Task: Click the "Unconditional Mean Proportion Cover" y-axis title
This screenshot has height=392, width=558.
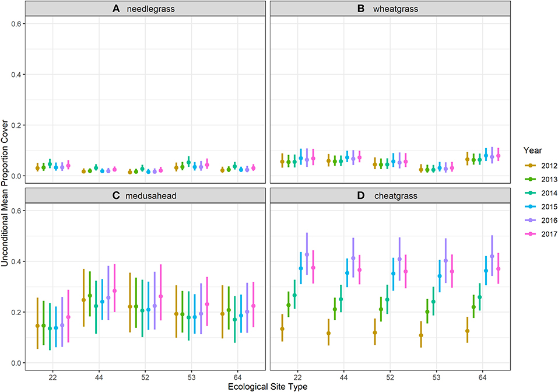Action: click(5, 193)
